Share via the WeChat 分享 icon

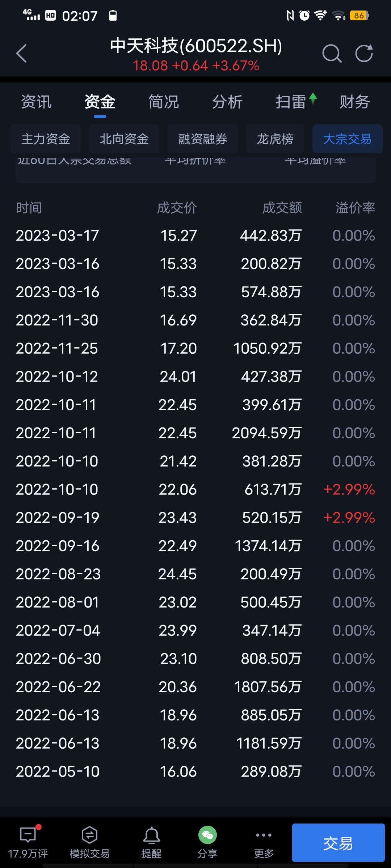[207, 842]
